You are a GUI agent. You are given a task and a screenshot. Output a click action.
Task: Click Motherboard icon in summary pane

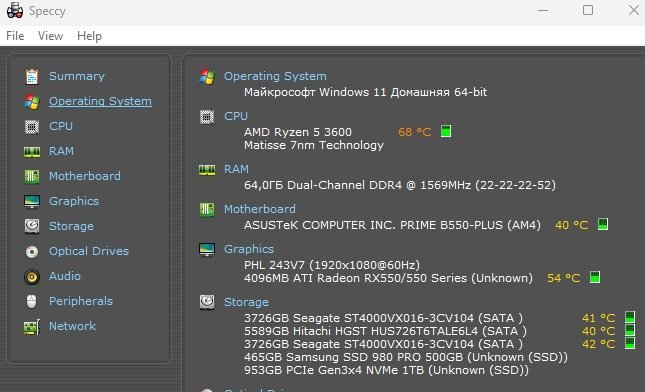pos(207,210)
